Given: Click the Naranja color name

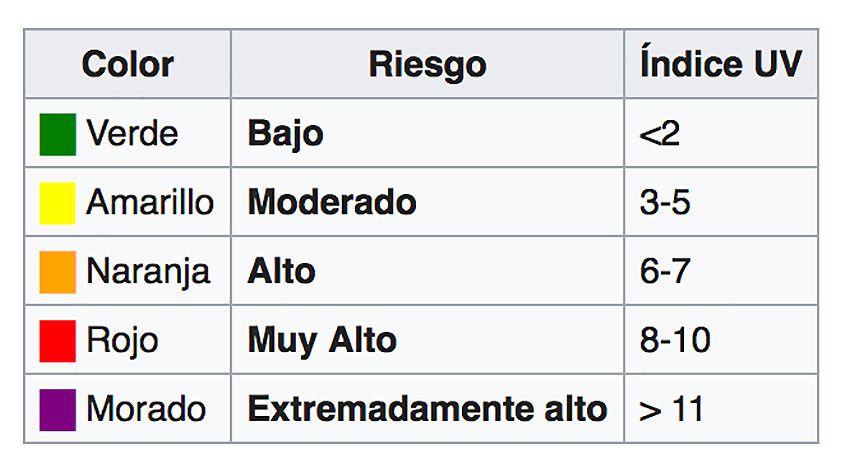Looking at the screenshot, I should pos(148,272).
